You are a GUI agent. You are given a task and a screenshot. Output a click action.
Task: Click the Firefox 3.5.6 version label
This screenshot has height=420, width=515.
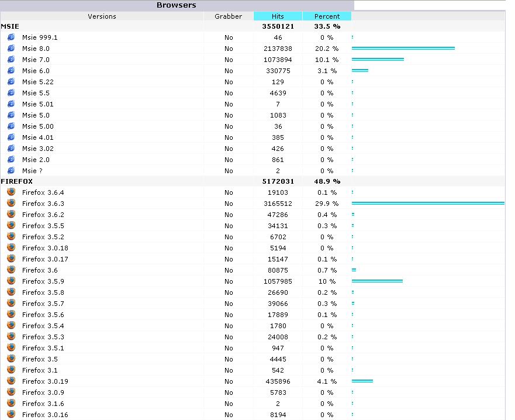point(43,315)
